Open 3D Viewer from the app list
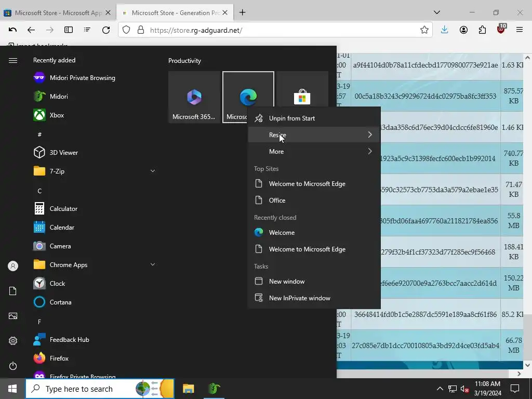This screenshot has width=532, height=399. coord(56,152)
